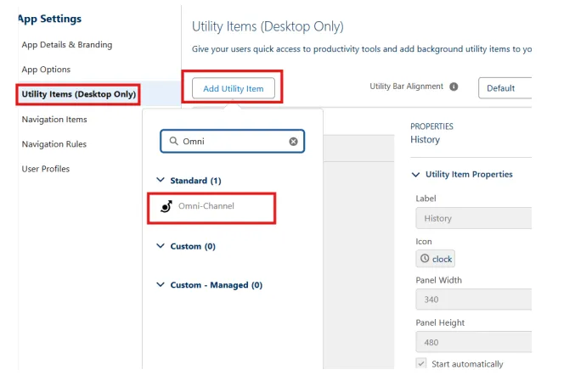Select User Profiles in sidebar
This screenshot has width=575, height=392.
click(x=46, y=169)
